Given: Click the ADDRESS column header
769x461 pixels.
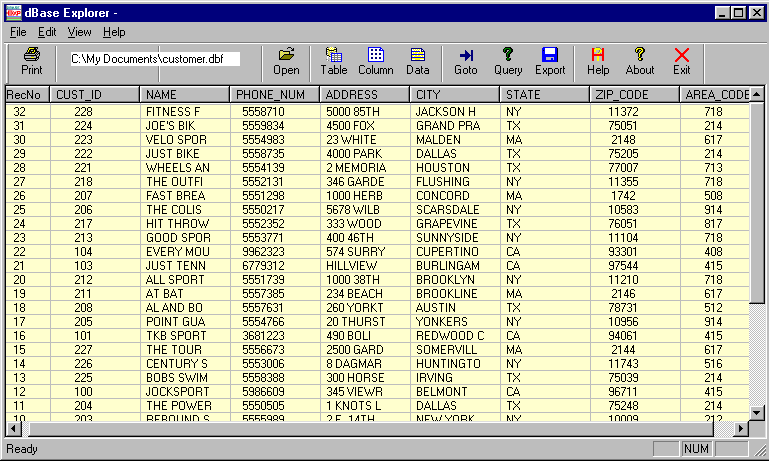Looking at the screenshot, I should [365, 95].
